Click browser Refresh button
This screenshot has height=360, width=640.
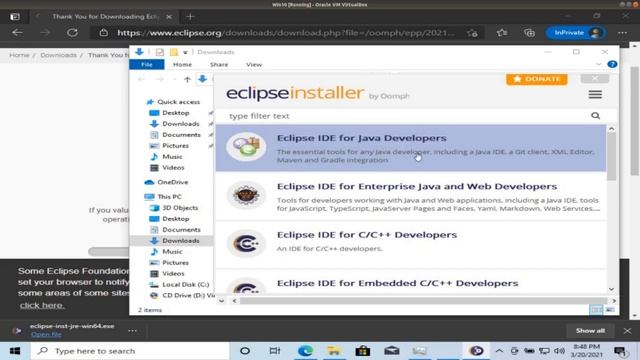(x=72, y=33)
